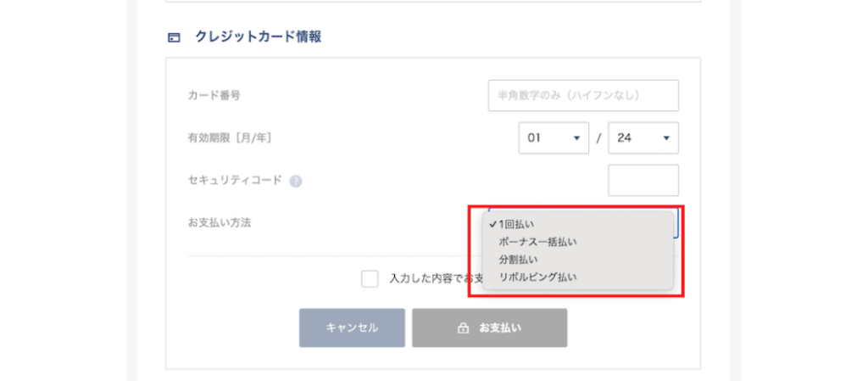The image size is (868, 381).
Task: Click the lock icon on the payment button
Action: point(463,328)
